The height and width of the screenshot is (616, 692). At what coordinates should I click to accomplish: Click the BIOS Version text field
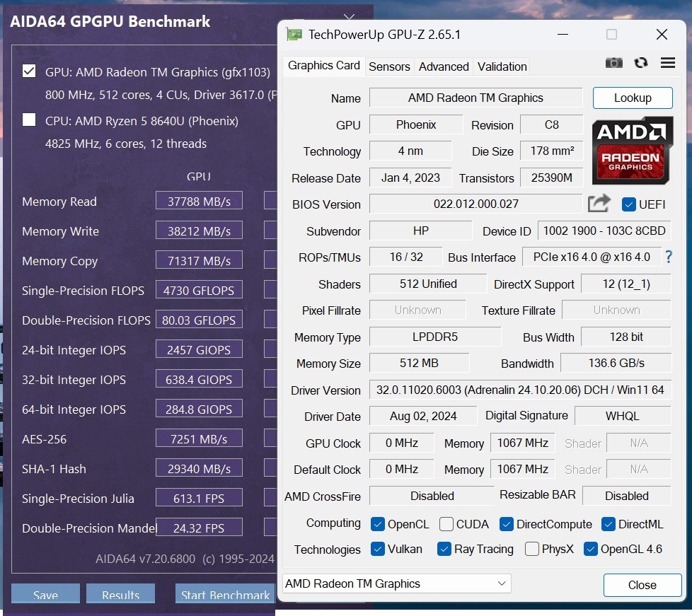point(475,204)
